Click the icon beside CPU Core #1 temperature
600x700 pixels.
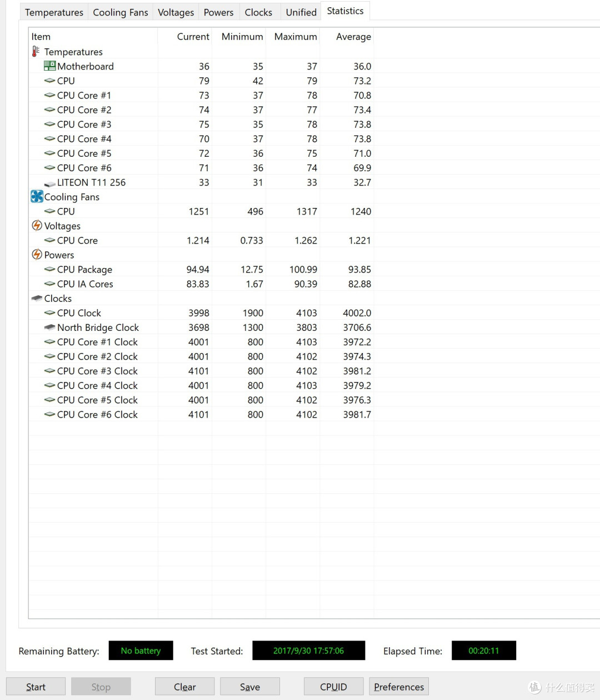pos(49,95)
